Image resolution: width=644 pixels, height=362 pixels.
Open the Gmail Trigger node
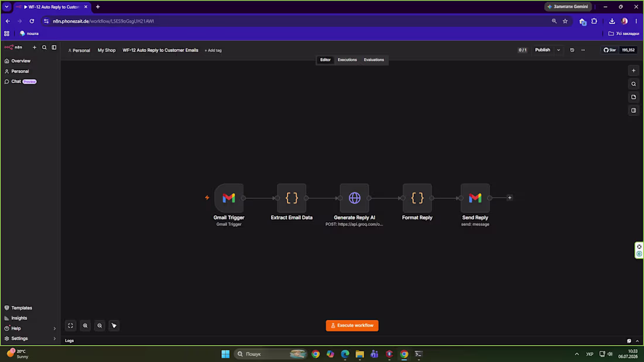tap(229, 198)
